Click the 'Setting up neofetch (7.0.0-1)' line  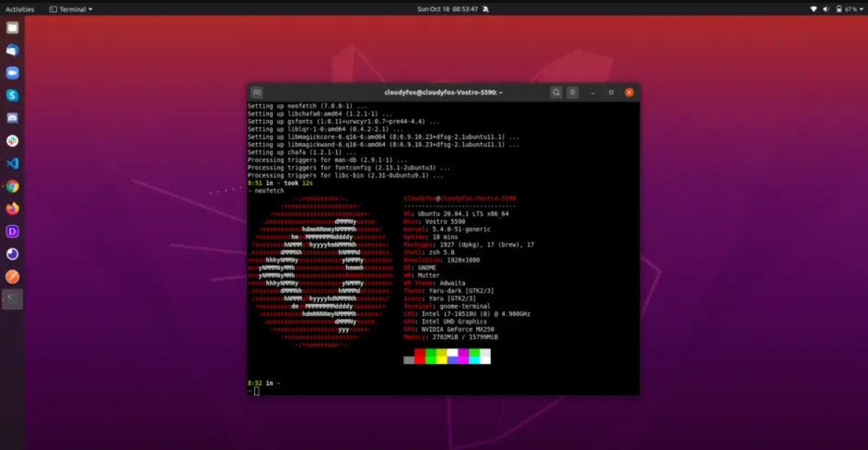pos(307,106)
